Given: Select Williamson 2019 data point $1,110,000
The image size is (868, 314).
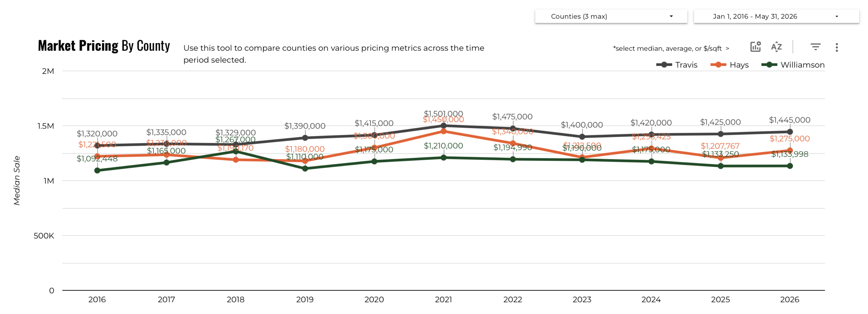Looking at the screenshot, I should [x=305, y=168].
